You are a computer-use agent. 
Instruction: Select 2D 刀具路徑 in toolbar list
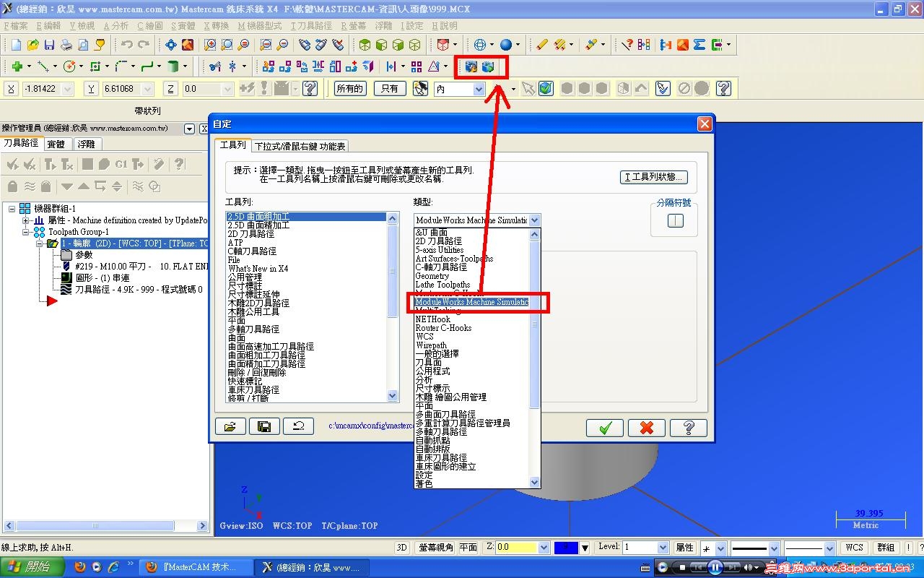[251, 234]
